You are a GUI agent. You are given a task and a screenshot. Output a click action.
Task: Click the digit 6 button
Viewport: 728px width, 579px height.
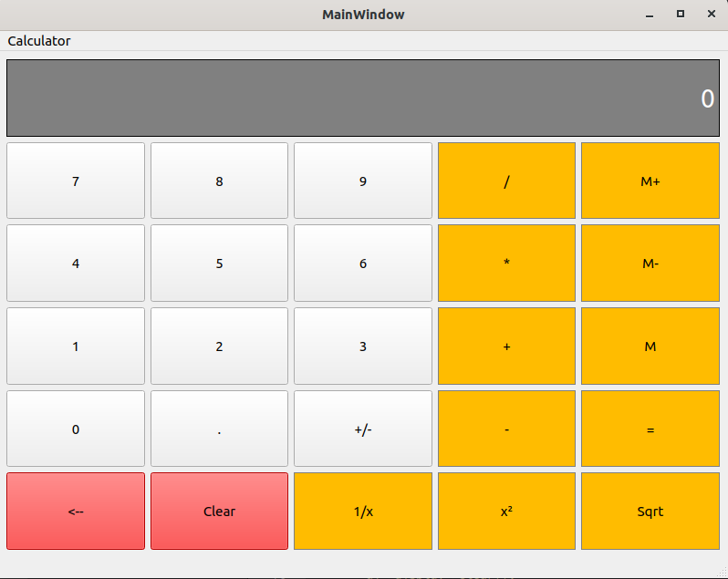point(363,263)
